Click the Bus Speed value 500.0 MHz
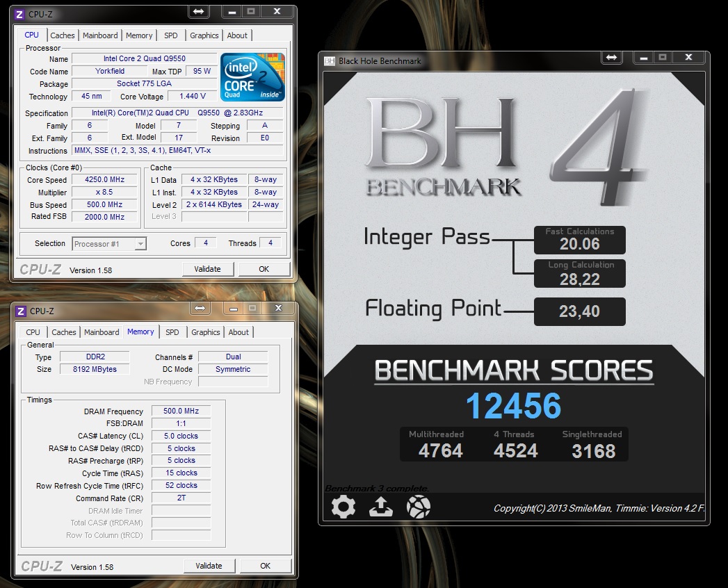Screen dimensions: 728x588 click(x=104, y=204)
